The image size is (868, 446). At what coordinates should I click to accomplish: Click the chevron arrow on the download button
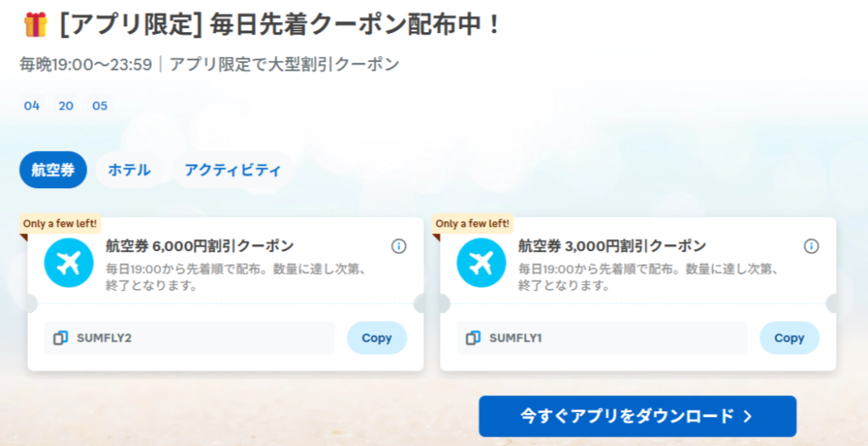748,416
